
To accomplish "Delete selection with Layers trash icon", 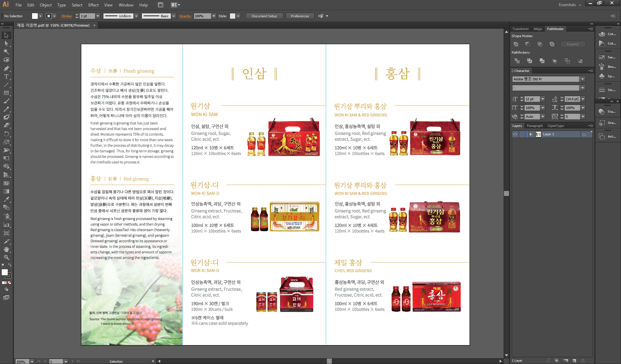I will click(x=583, y=360).
